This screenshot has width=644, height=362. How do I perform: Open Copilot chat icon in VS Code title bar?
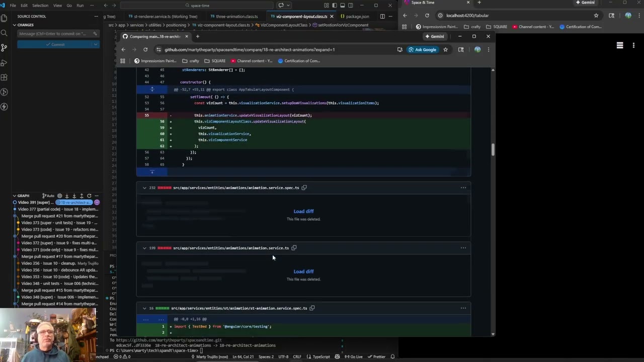(282, 6)
